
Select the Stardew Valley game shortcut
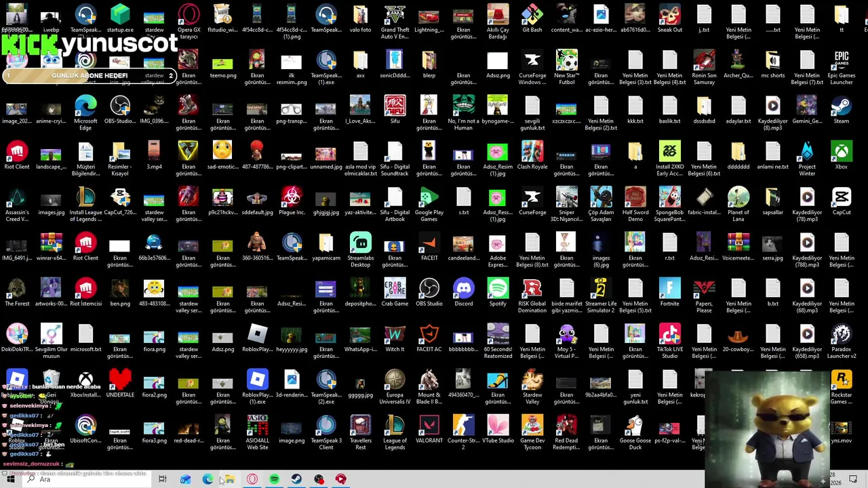point(532,386)
